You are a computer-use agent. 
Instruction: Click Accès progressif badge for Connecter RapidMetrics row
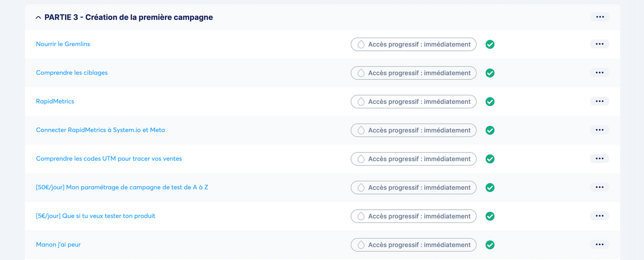click(413, 130)
